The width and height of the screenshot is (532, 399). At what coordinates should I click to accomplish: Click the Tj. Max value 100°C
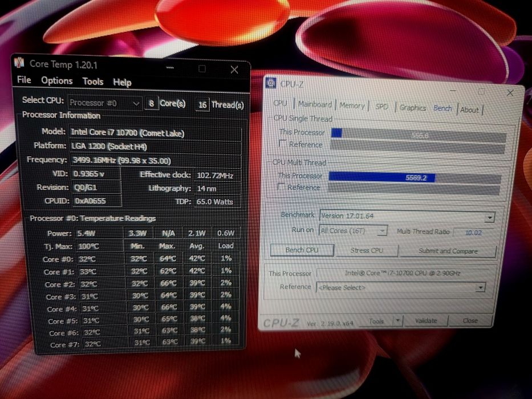click(x=100, y=246)
